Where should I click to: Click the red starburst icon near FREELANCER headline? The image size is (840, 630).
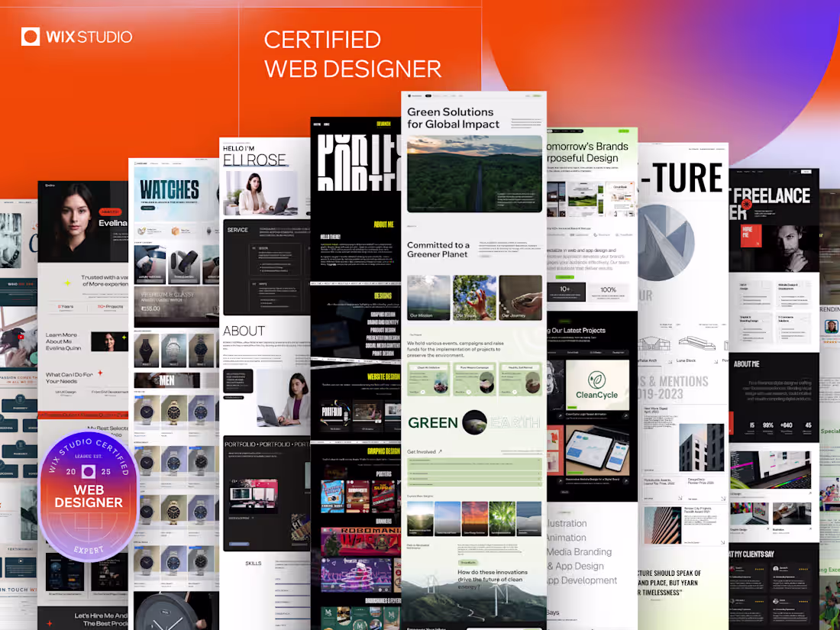[x=746, y=205]
